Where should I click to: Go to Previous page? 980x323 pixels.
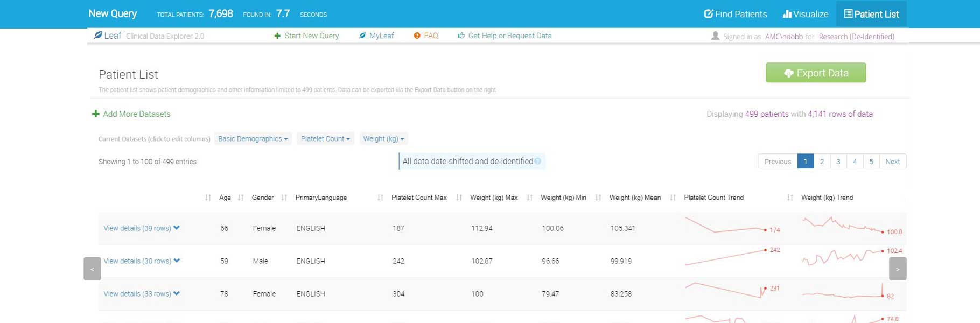[x=778, y=161]
